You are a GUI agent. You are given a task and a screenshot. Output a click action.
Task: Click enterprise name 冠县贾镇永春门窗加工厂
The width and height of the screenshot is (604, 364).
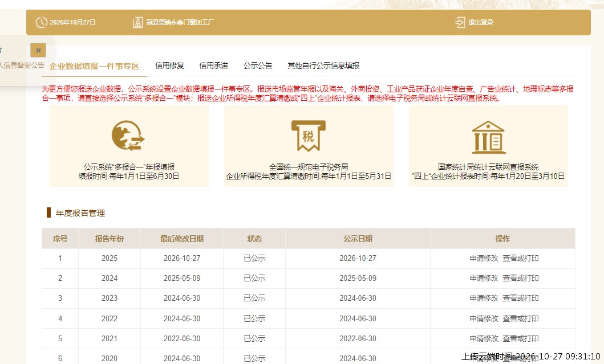pos(180,22)
